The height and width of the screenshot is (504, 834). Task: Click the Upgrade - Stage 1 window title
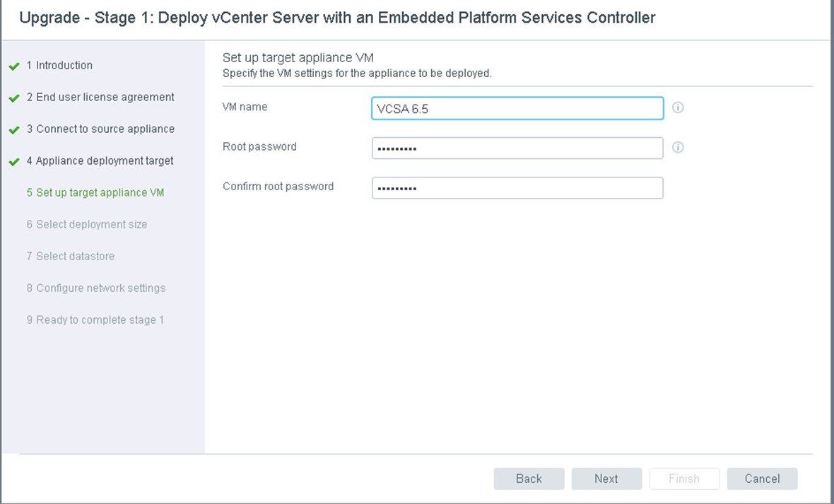coord(337,18)
